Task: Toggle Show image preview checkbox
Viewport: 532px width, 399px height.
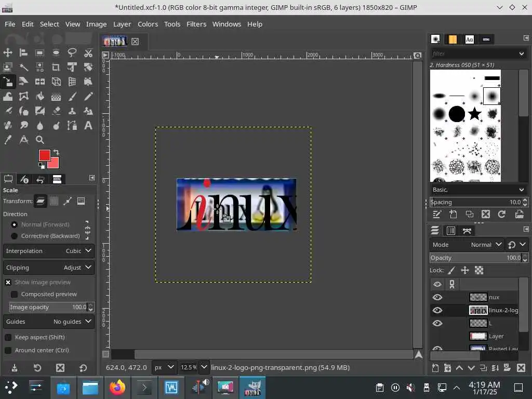Action: point(8,282)
